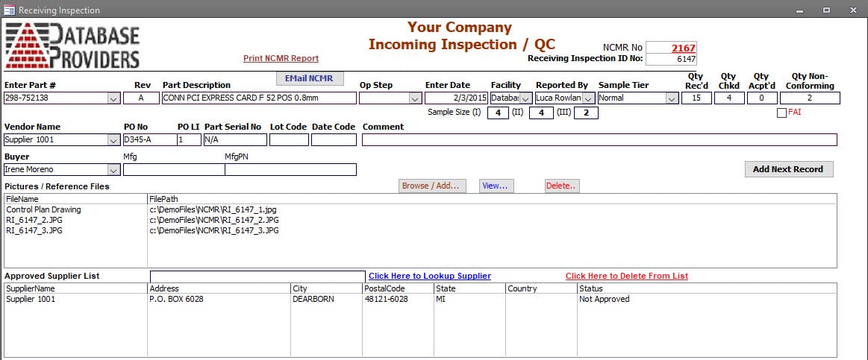Viewport: 868px width, 360px height.
Task: Select the RI_6147_3.JPG file name
Action: tap(34, 230)
